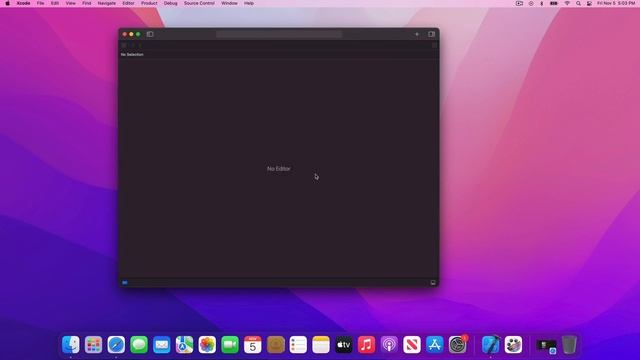Launch Music from the Dock
The image size is (640, 360).
point(367,345)
